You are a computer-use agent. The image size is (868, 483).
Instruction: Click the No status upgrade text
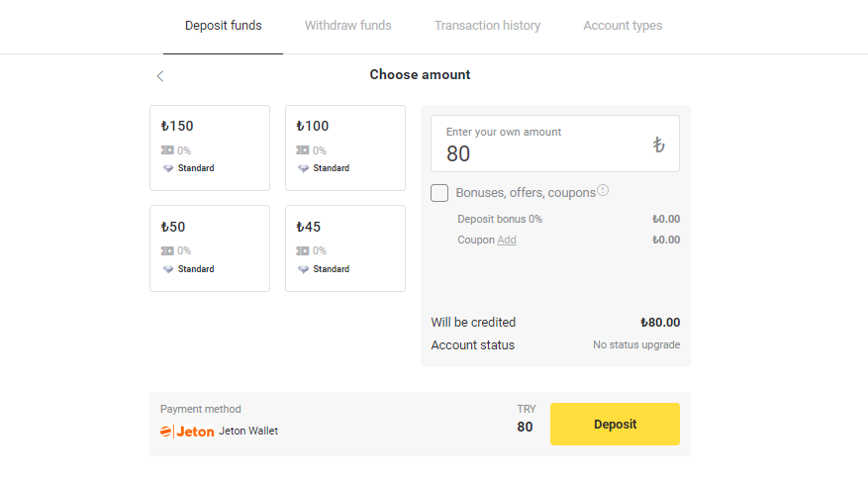636,344
